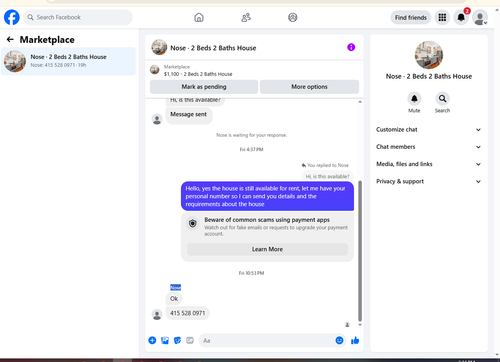Search in conversation using magnifier icon
Viewport: 500px width, 362px height.
tap(442, 99)
